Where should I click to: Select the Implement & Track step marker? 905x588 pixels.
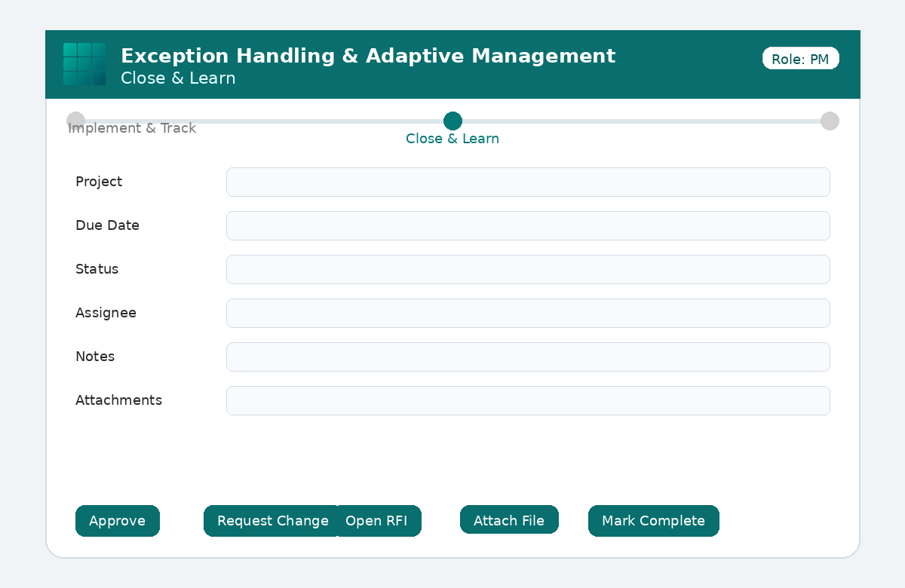tap(75, 121)
